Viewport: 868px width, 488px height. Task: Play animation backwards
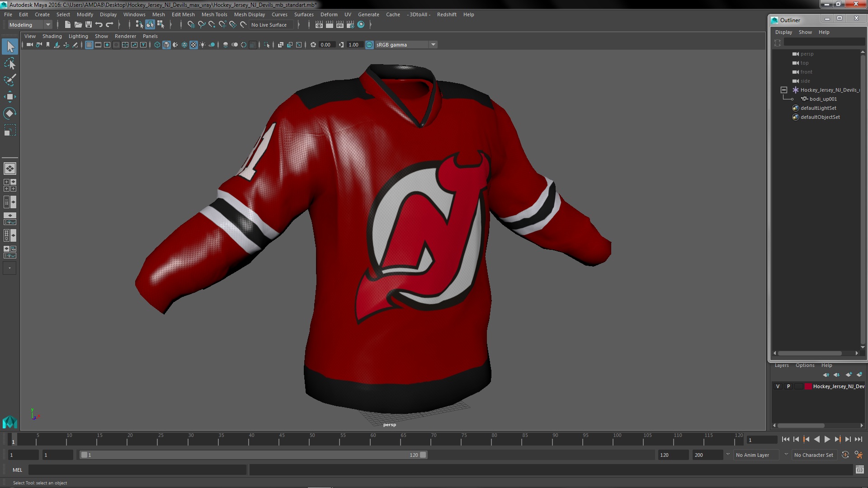[816, 439]
